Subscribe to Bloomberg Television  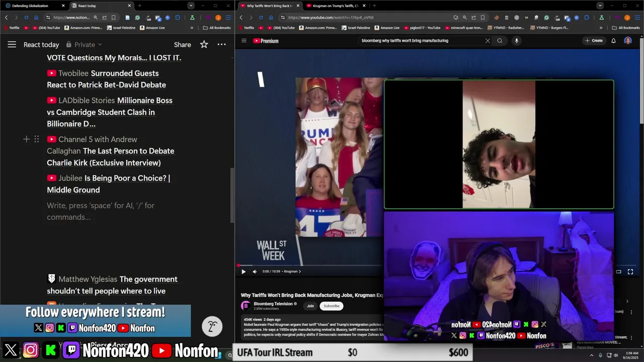point(332,306)
